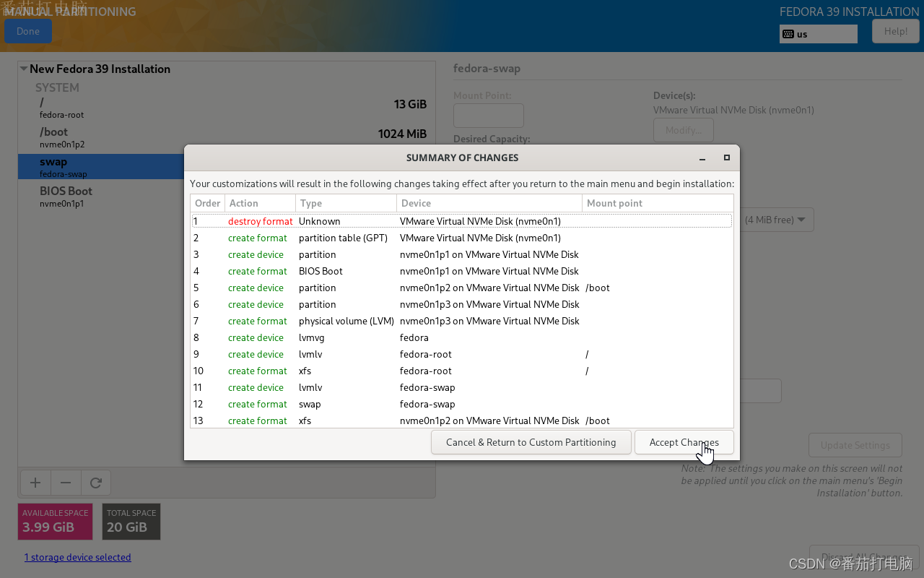Viewport: 924px width, 578px height.
Task: Click the Update Settings button
Action: [x=855, y=445]
